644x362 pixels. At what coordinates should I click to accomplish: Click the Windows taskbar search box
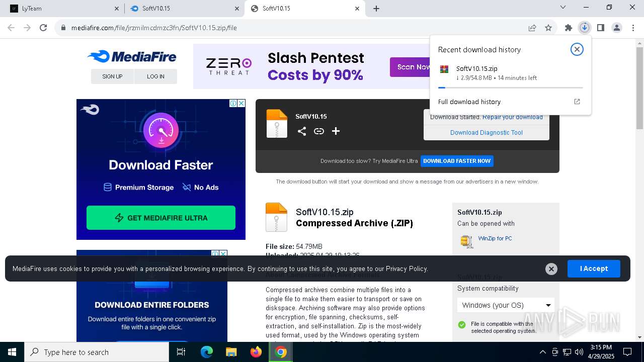click(97, 352)
